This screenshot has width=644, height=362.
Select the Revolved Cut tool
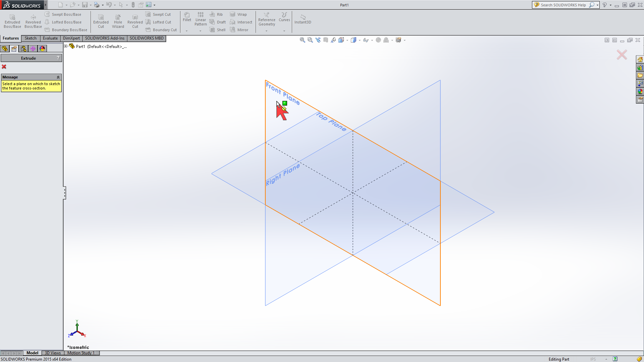135,20
